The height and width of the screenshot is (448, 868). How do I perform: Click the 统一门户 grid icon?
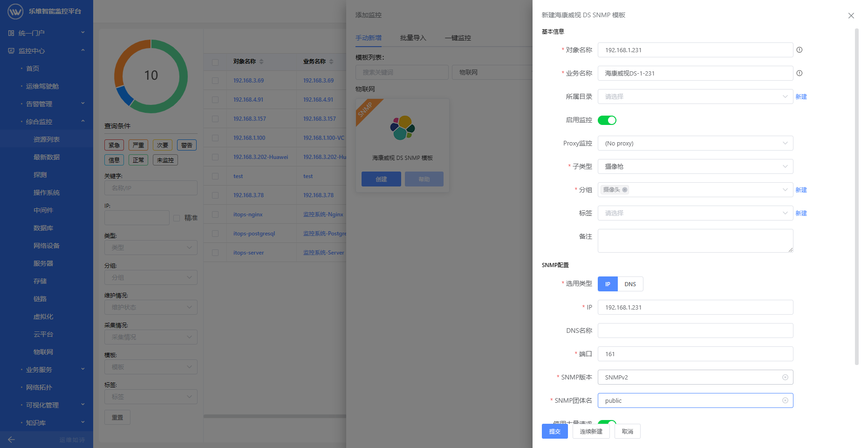pos(11,33)
